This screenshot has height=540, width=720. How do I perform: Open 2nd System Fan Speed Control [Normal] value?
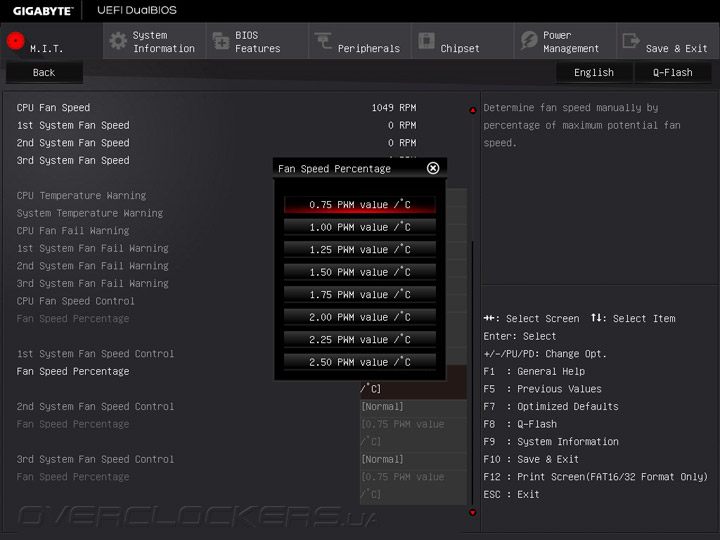click(413, 406)
